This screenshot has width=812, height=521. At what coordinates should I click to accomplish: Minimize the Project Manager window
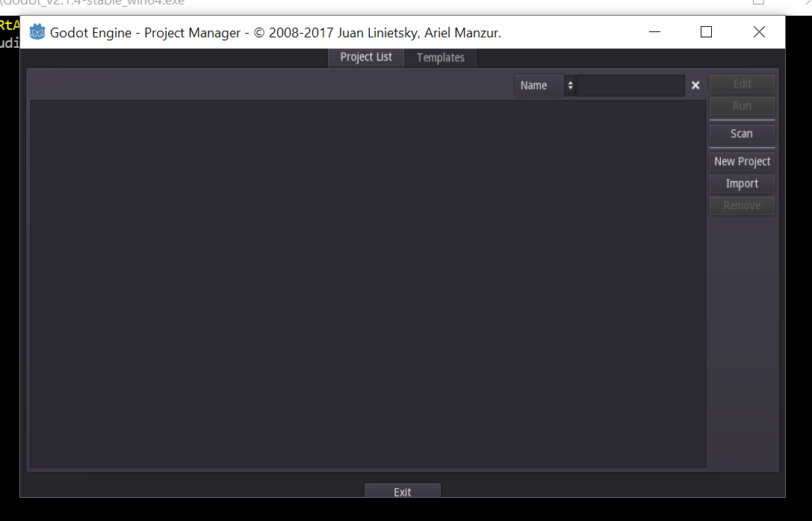click(654, 32)
